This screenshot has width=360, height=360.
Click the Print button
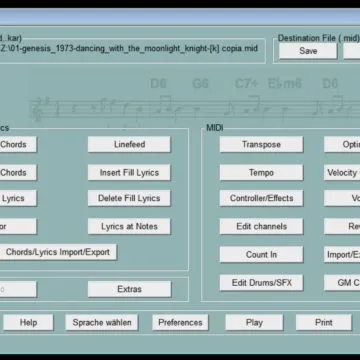[x=324, y=322]
